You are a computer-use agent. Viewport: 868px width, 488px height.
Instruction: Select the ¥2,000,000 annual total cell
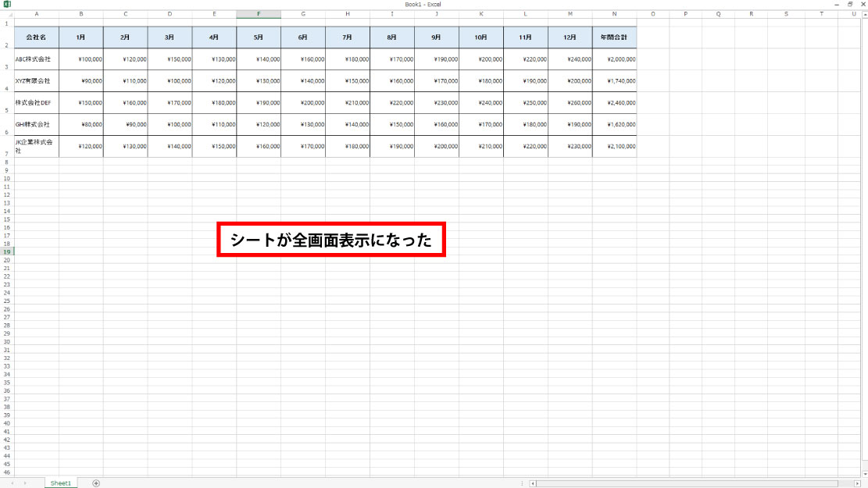click(x=614, y=59)
